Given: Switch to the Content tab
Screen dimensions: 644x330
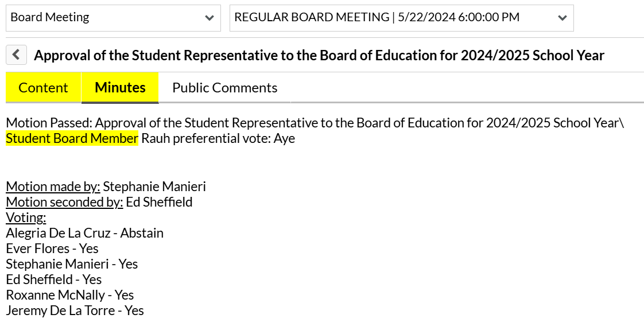Looking at the screenshot, I should [43, 88].
